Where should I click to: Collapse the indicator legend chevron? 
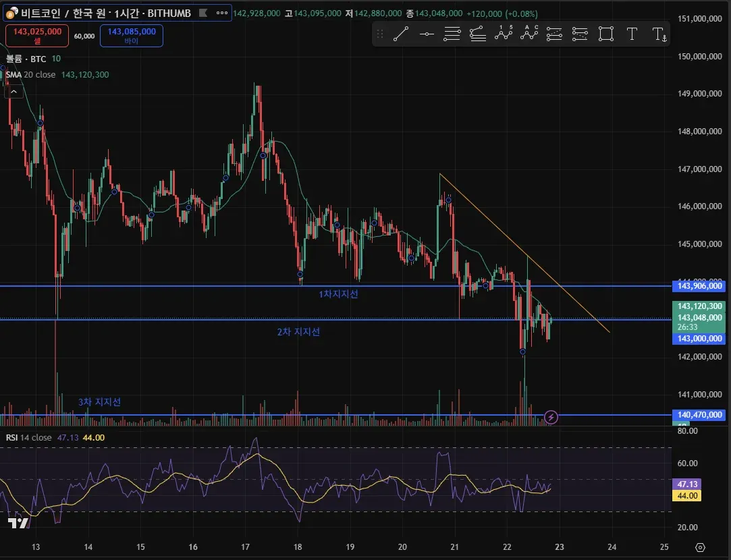[x=14, y=92]
